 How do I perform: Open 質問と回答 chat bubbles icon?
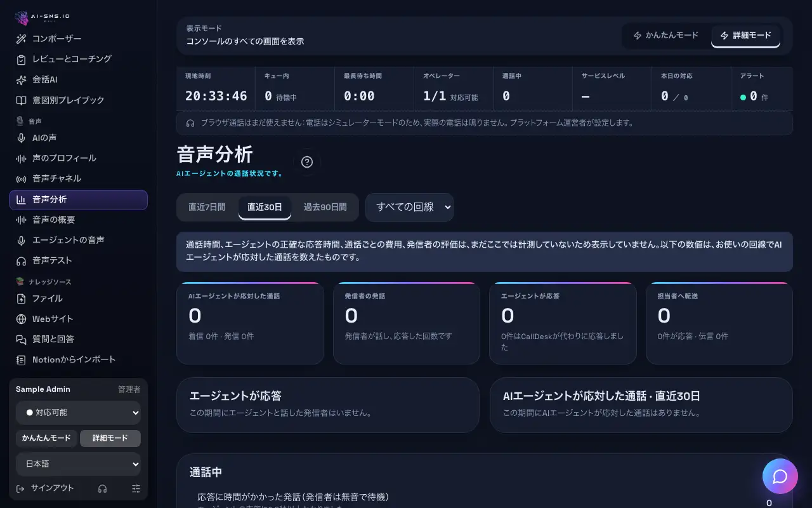point(21,339)
